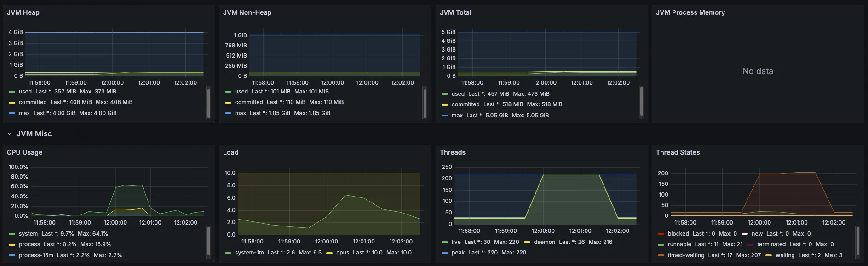Click the JVM Process Memory panel title
The width and height of the screenshot is (868, 266).
(x=690, y=12)
